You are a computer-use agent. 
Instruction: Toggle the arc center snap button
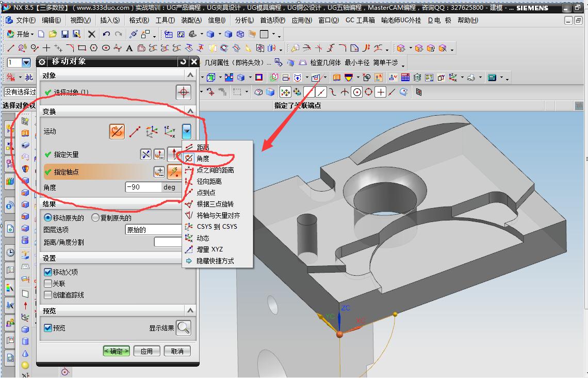click(357, 92)
